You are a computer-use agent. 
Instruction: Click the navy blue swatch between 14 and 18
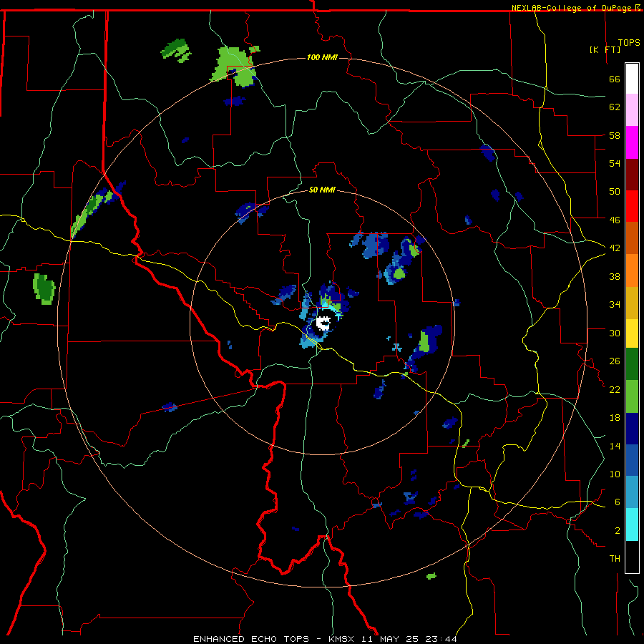point(632,429)
